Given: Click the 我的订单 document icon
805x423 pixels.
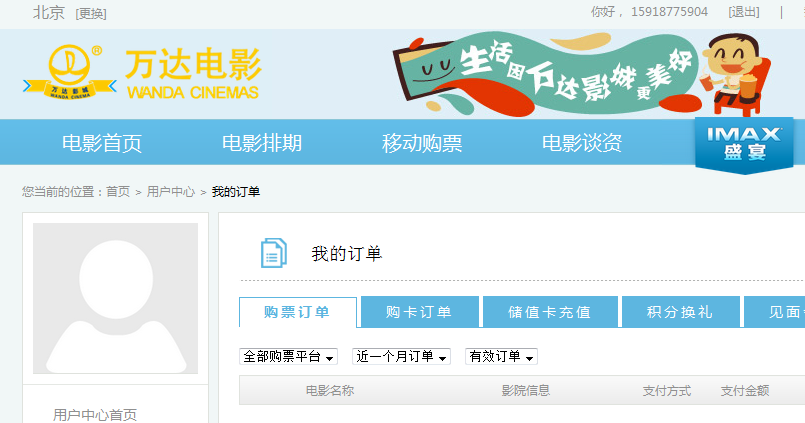Looking at the screenshot, I should (274, 253).
